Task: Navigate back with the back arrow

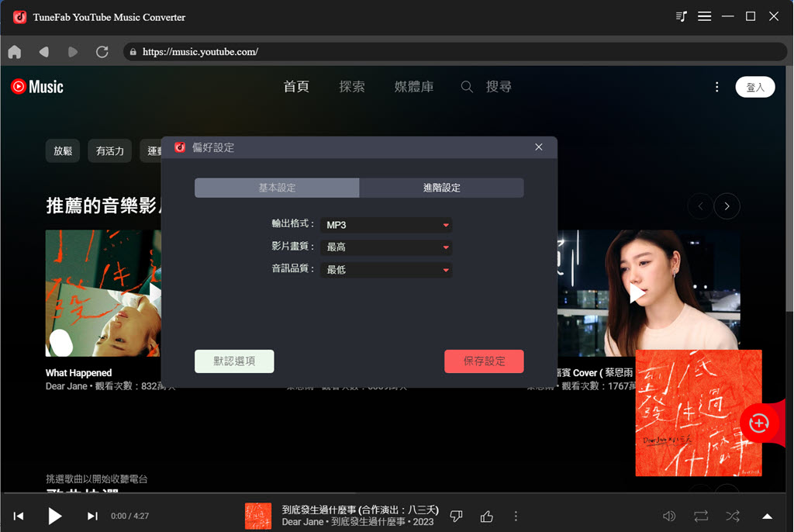Action: click(x=44, y=52)
